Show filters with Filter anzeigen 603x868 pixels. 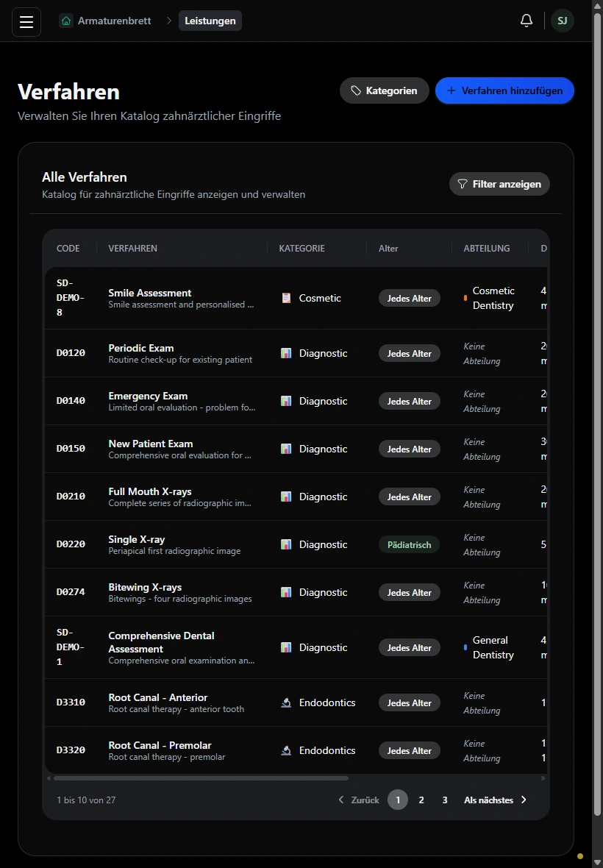(x=499, y=184)
